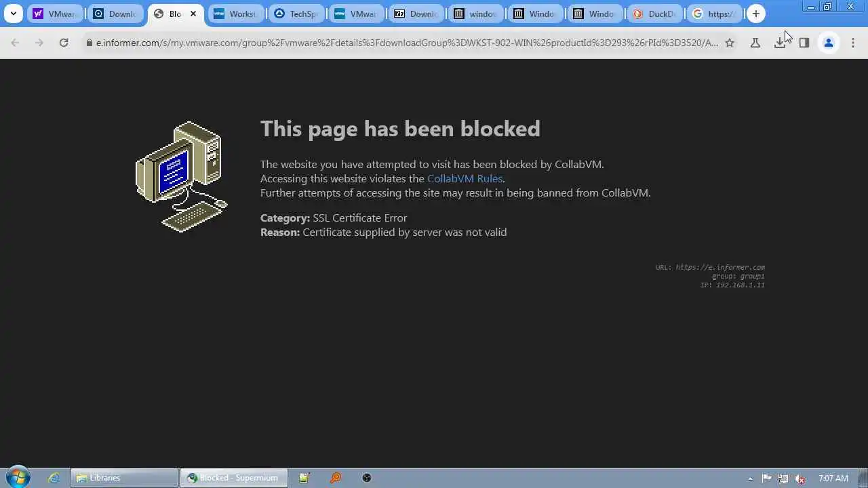868x488 pixels.
Task: Click the 'Certificate supplied by server' reason text
Action: [x=404, y=232]
